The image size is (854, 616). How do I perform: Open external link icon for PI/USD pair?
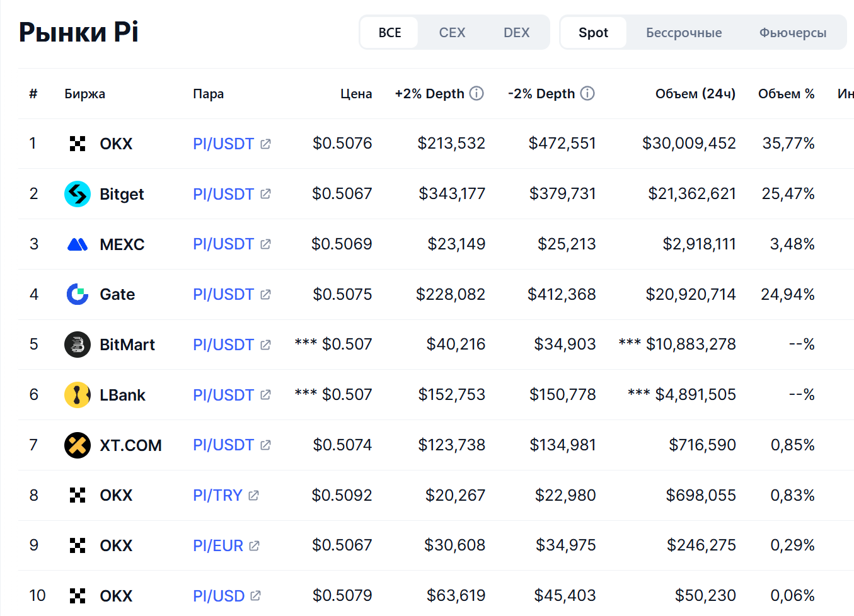click(255, 595)
